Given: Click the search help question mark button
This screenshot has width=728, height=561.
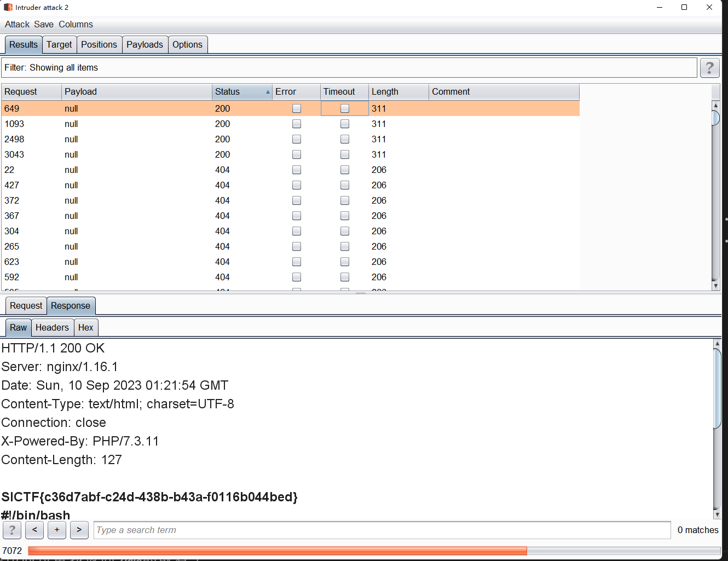Looking at the screenshot, I should click(12, 530).
